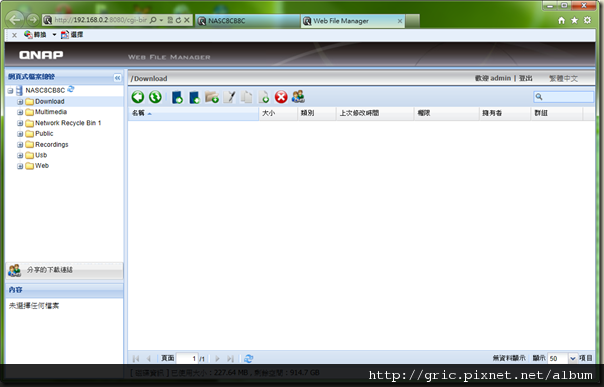The image size is (604, 387).
Task: Click the 登出 logout link
Action: (525, 78)
